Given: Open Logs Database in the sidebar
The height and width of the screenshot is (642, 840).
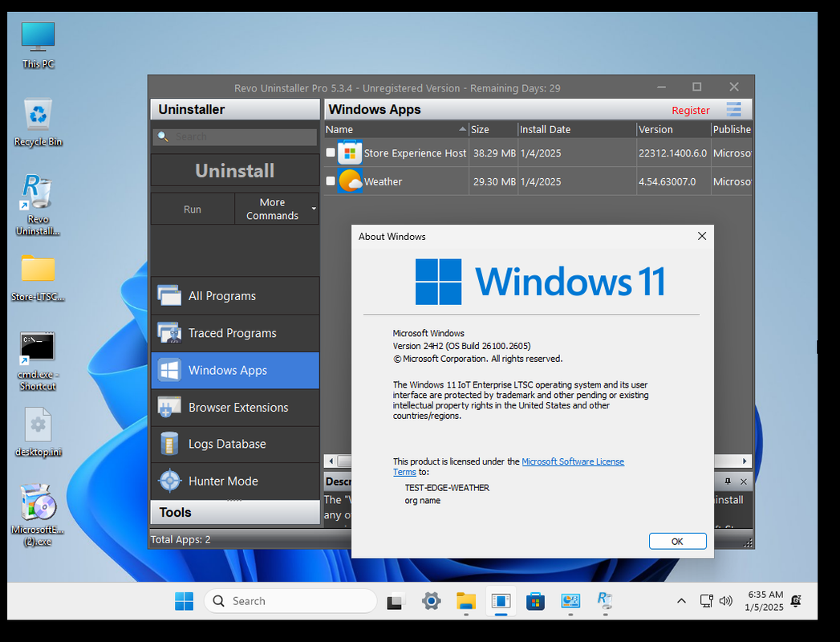Looking at the screenshot, I should (234, 445).
